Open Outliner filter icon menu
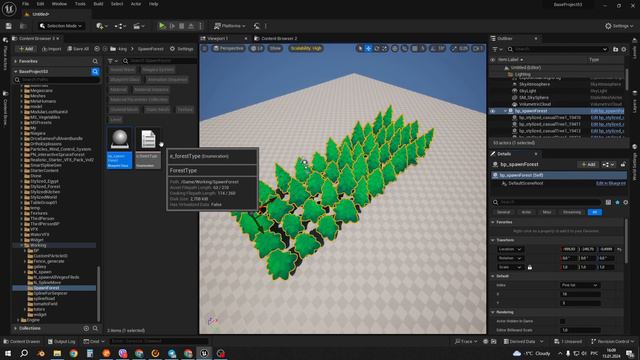The height and width of the screenshot is (360, 640). pos(496,49)
